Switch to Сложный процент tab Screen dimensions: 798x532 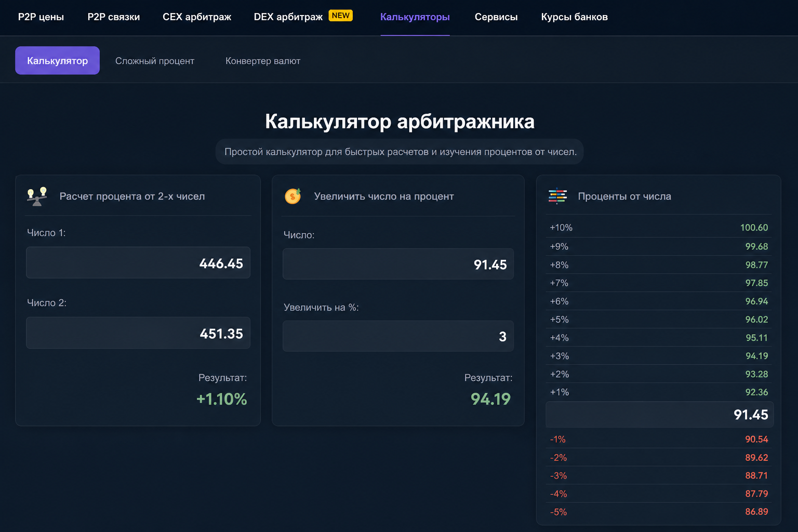pyautogui.click(x=155, y=61)
